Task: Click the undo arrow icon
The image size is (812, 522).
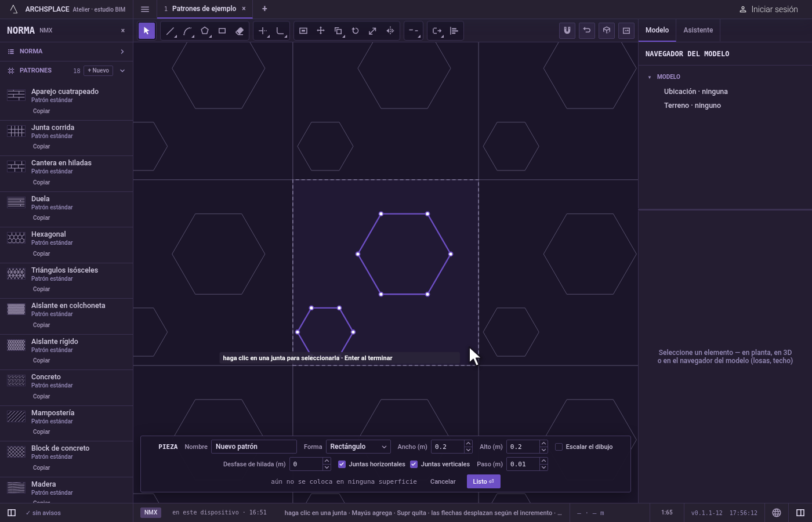Action: click(x=587, y=31)
